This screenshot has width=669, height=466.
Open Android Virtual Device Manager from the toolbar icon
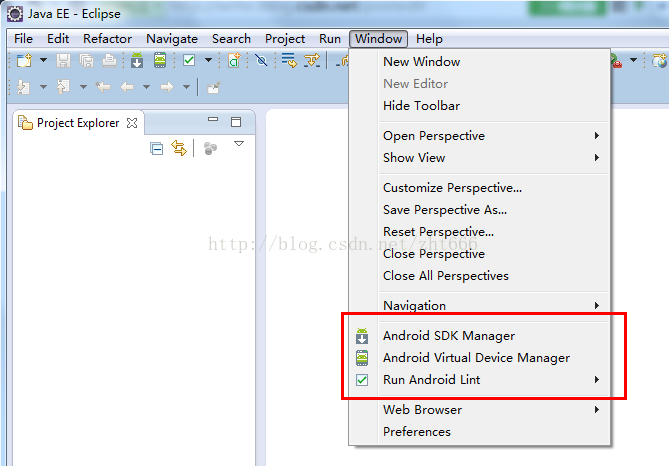click(x=160, y=60)
